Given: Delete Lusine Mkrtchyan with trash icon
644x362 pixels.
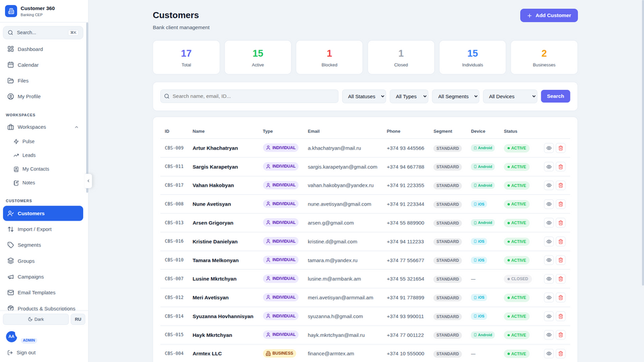Looking at the screenshot, I should 560,278.
